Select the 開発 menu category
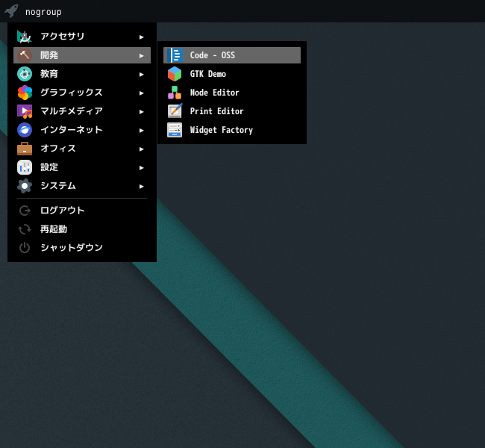Screen dimensions: 485x448 [x=82, y=55]
